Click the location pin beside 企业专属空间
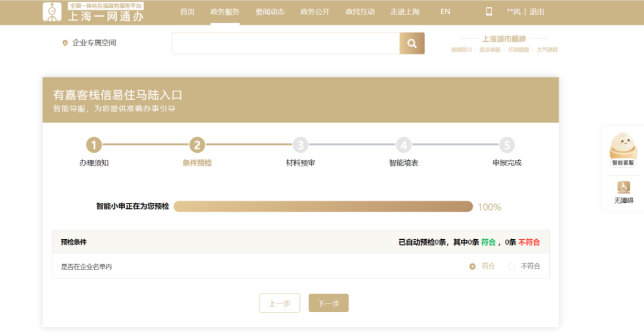644x334 pixels. point(65,43)
